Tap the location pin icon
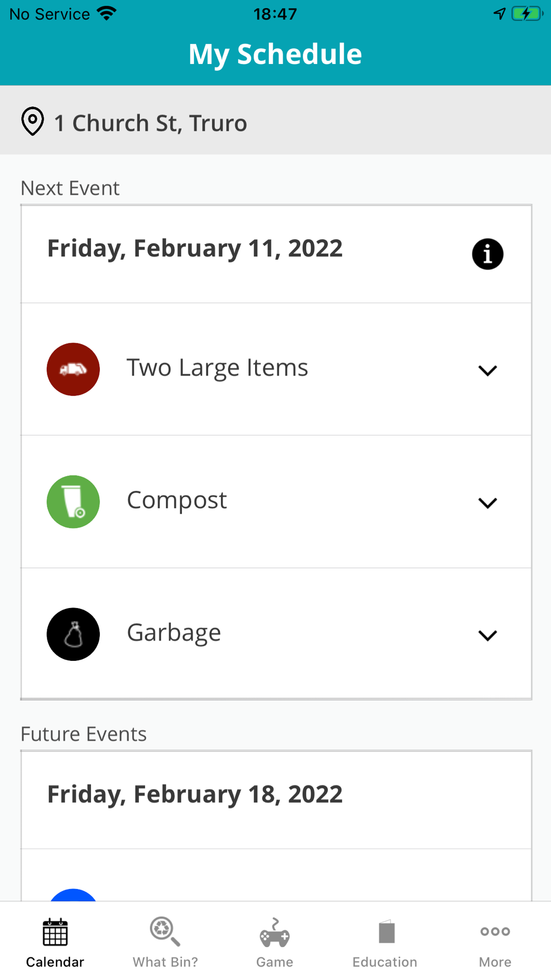Viewport: 551px width, 980px height. click(33, 121)
